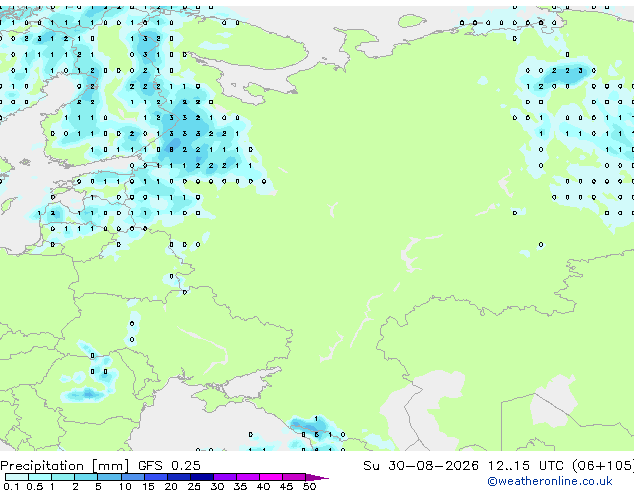Click the (06+105) forecast run label
Screen dimensions: 634x490
pos(603,466)
